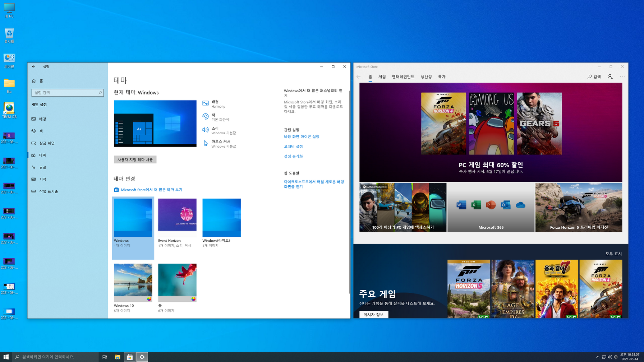The image size is (644, 362).
Task: Click the back arrow in Microsoft Store
Action: (x=358, y=76)
